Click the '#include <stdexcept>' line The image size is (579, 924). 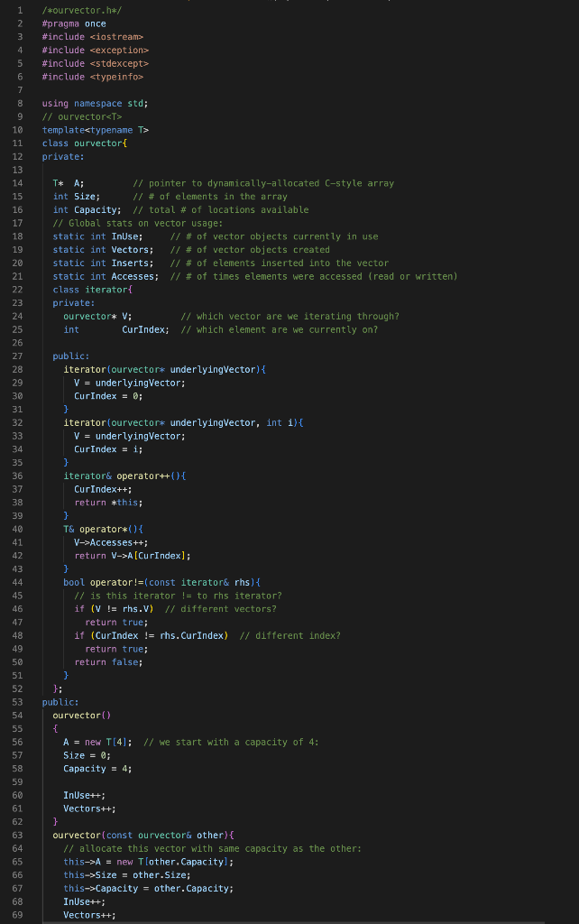click(96, 63)
